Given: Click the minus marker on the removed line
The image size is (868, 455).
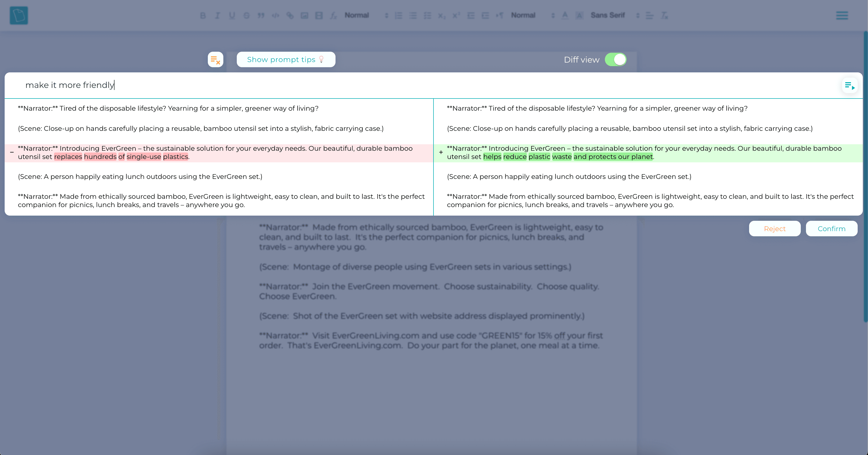Looking at the screenshot, I should point(12,153).
